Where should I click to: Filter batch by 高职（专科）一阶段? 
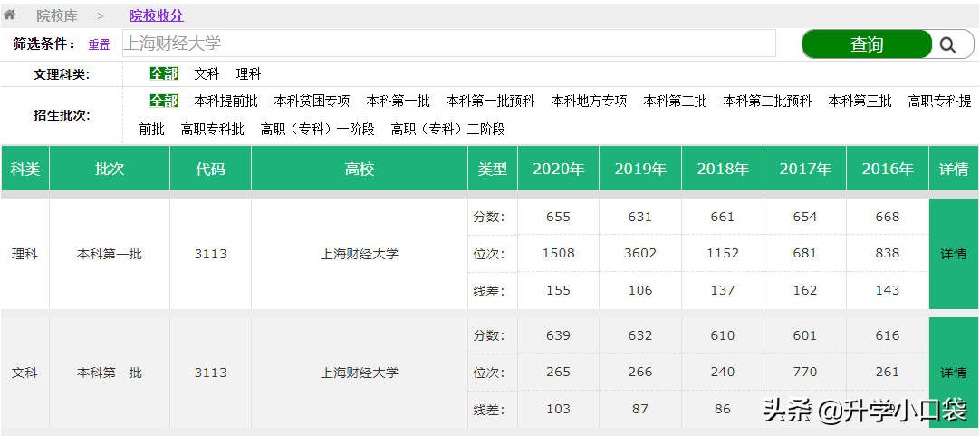pyautogui.click(x=318, y=130)
